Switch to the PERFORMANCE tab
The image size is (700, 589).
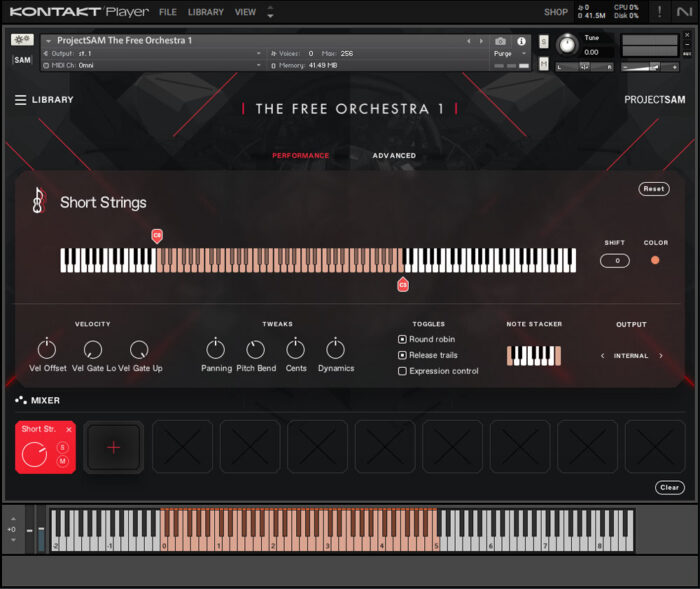click(300, 155)
